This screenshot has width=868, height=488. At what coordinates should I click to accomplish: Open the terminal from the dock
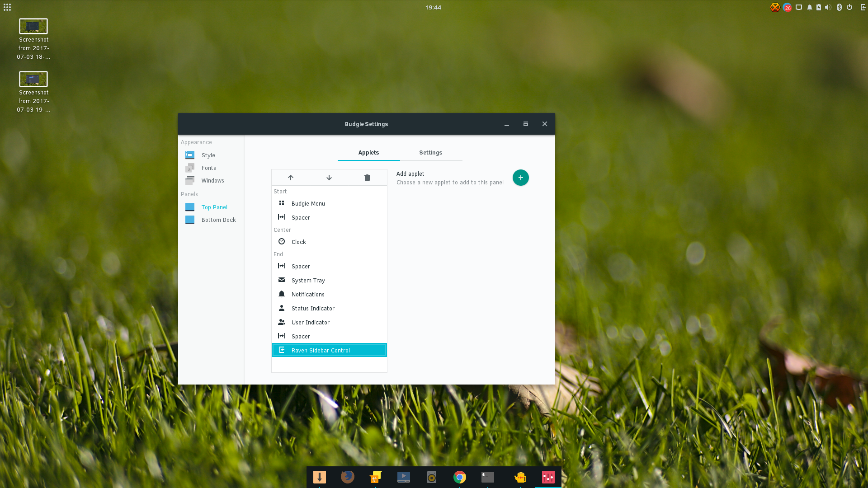tap(488, 477)
